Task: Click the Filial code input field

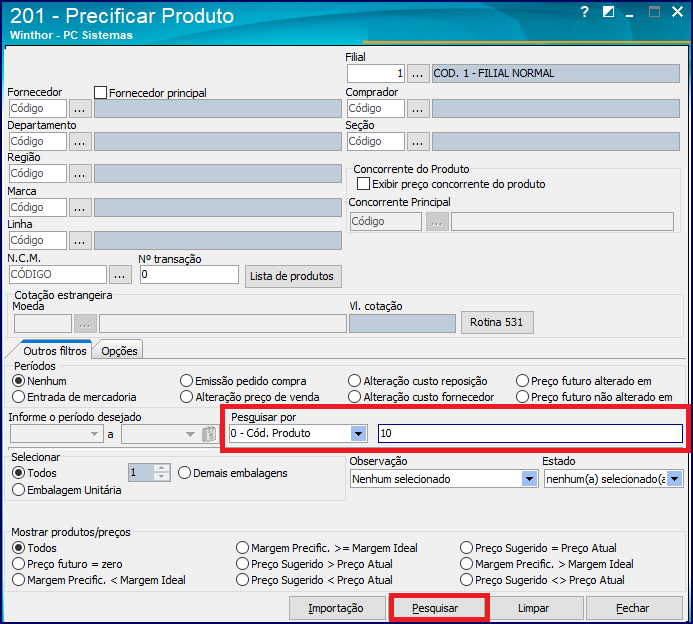Action: (376, 73)
